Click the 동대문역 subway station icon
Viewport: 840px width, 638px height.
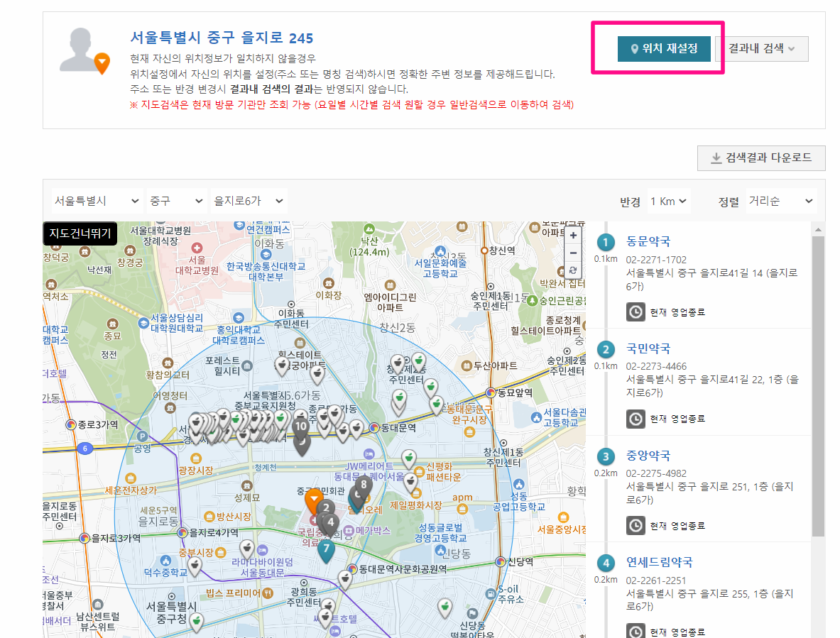tap(374, 428)
